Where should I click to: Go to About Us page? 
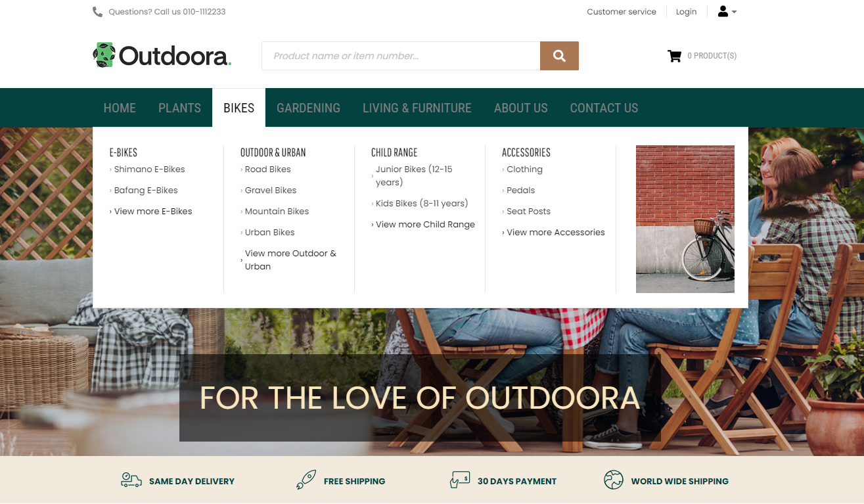click(521, 108)
